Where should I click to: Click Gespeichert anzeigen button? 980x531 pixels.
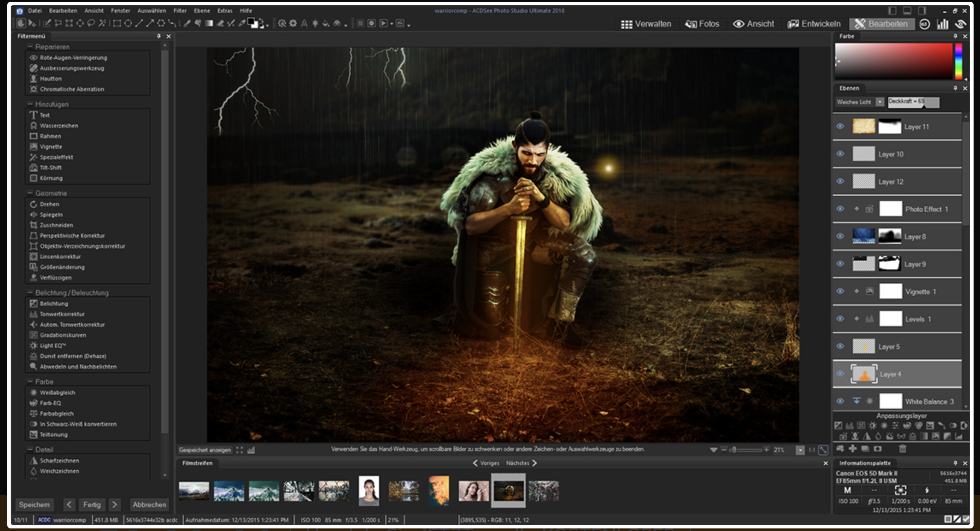tap(205, 450)
